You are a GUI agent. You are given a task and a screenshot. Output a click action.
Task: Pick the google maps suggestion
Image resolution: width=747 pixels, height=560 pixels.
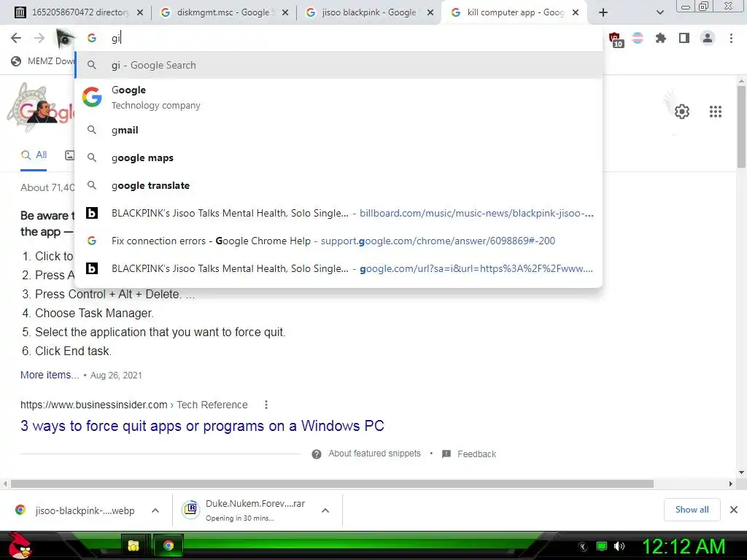coord(338,157)
